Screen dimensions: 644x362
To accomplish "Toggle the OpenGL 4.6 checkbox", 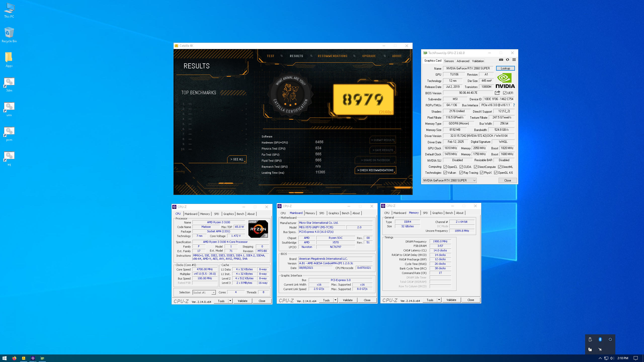I will coord(496,173).
